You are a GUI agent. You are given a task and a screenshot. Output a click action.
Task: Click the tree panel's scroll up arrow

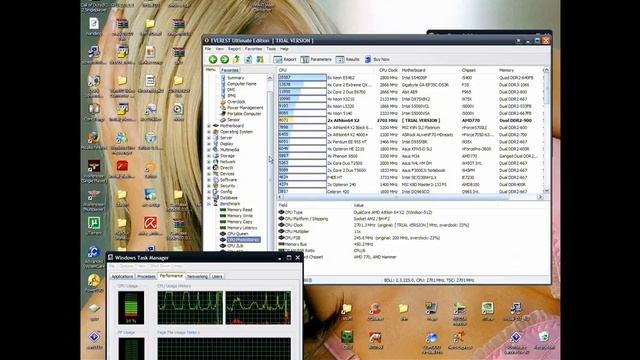pyautogui.click(x=270, y=78)
